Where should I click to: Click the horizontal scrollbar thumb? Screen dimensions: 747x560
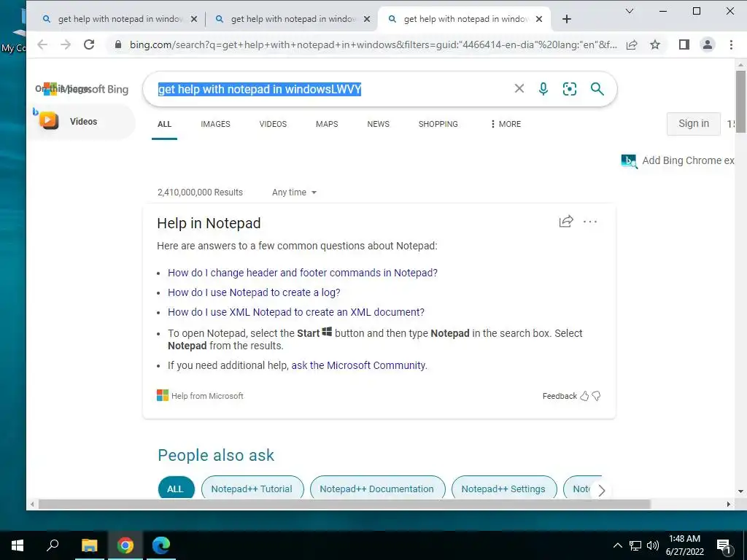344,505
